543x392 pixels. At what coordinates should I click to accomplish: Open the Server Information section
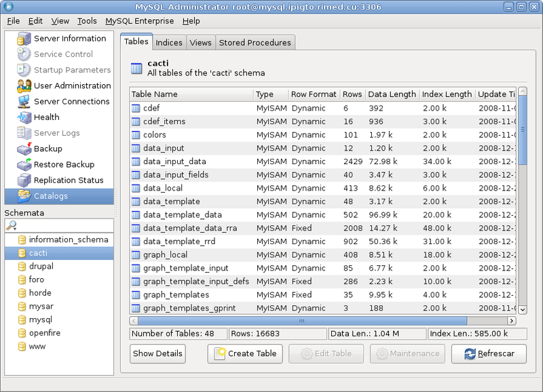[x=69, y=39]
